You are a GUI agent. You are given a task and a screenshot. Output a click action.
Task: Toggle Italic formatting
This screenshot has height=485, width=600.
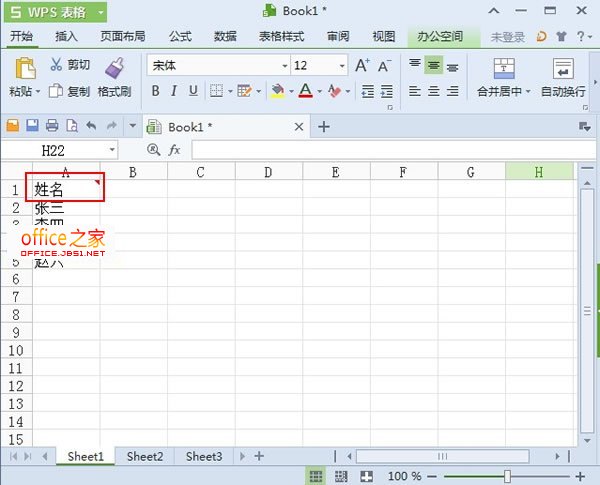pyautogui.click(x=174, y=91)
